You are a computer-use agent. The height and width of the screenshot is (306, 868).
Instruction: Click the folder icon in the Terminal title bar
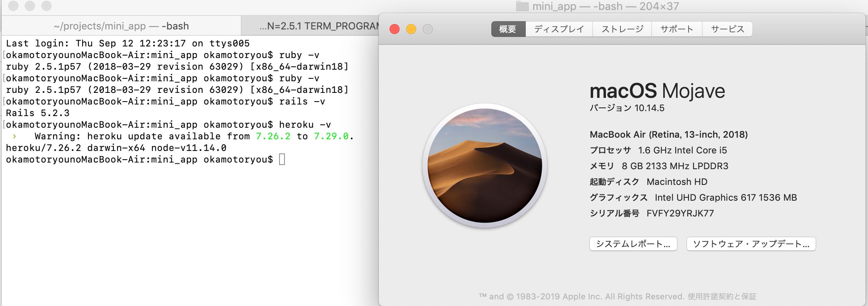click(522, 6)
